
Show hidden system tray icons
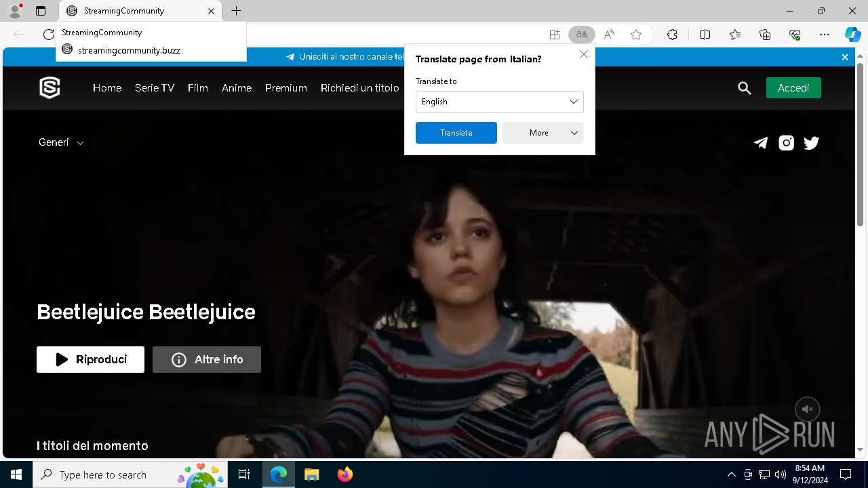point(731,474)
